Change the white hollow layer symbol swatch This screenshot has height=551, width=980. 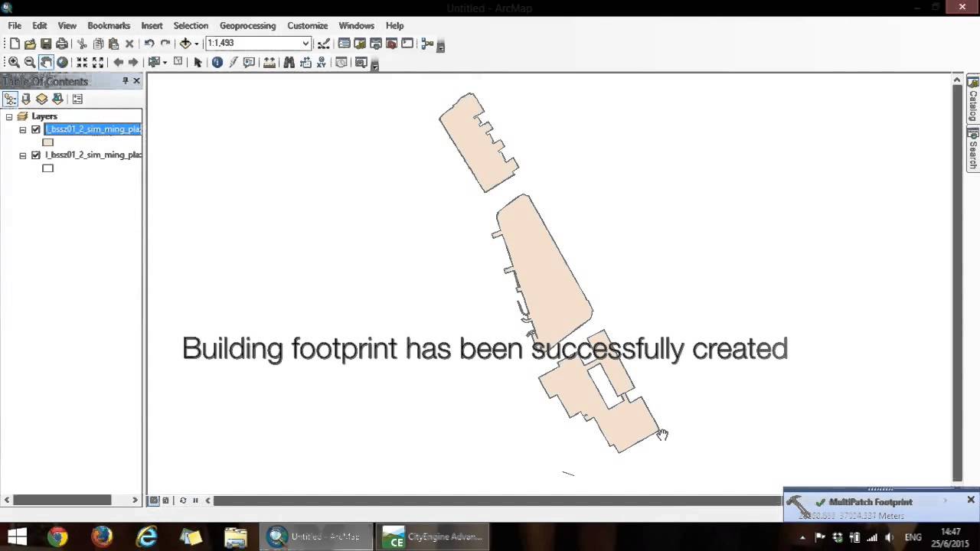48,168
